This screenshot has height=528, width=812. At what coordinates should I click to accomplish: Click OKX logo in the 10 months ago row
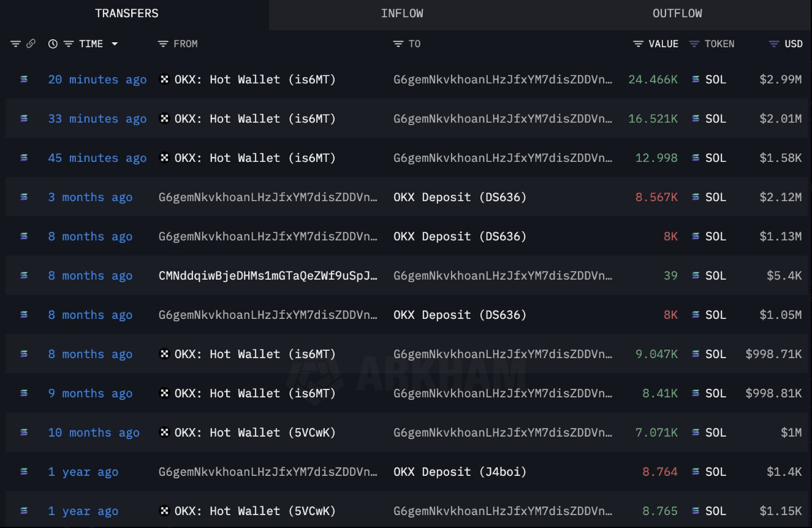164,432
